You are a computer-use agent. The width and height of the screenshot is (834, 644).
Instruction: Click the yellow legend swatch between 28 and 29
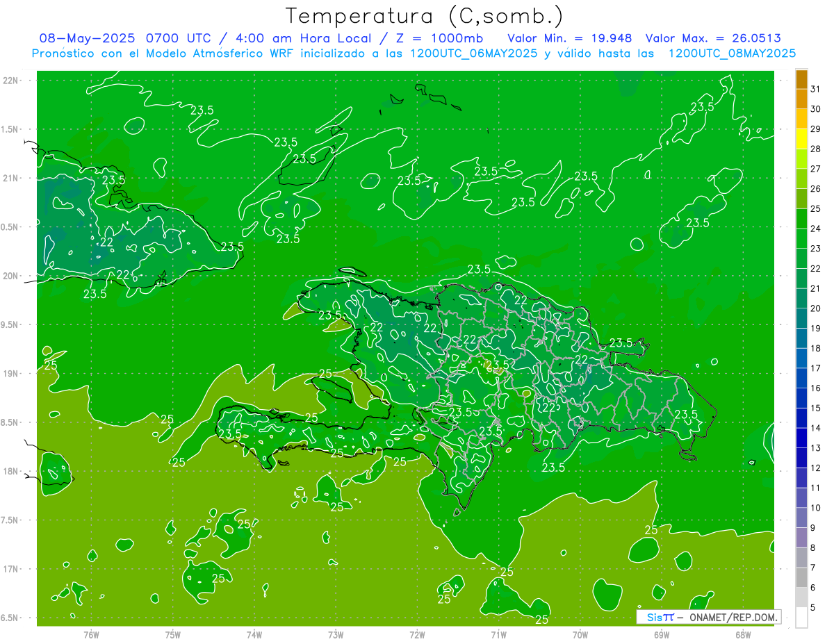click(x=801, y=139)
